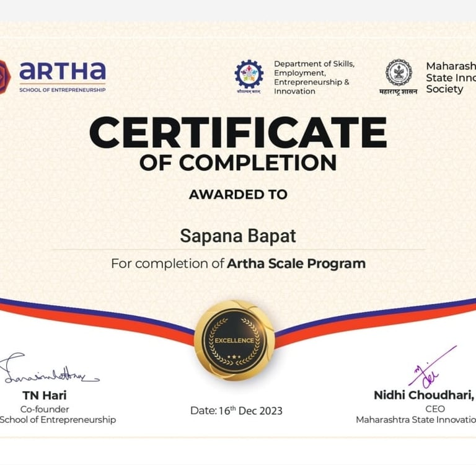Click the 'CEO' title text
Image resolution: width=476 pixels, height=465 pixels.
point(435,409)
